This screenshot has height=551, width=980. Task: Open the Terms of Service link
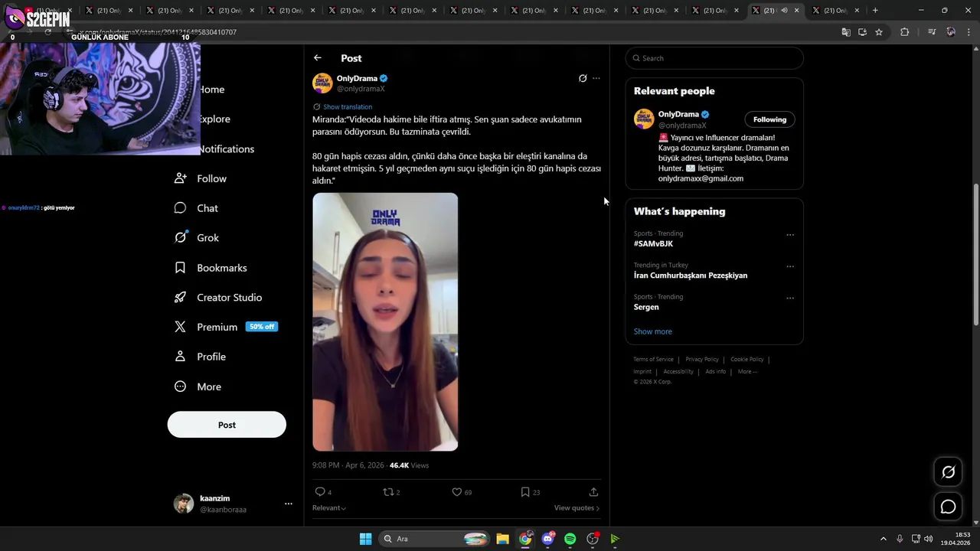653,360
